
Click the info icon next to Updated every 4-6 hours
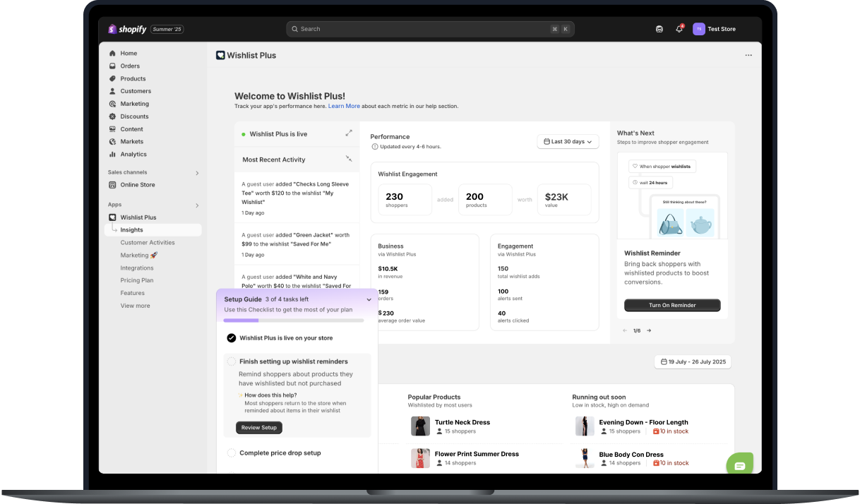coord(374,147)
